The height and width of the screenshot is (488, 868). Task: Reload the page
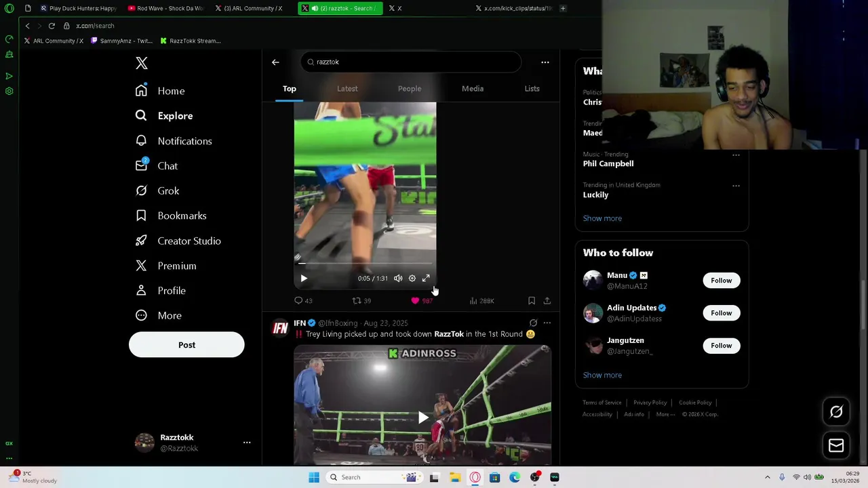(52, 26)
